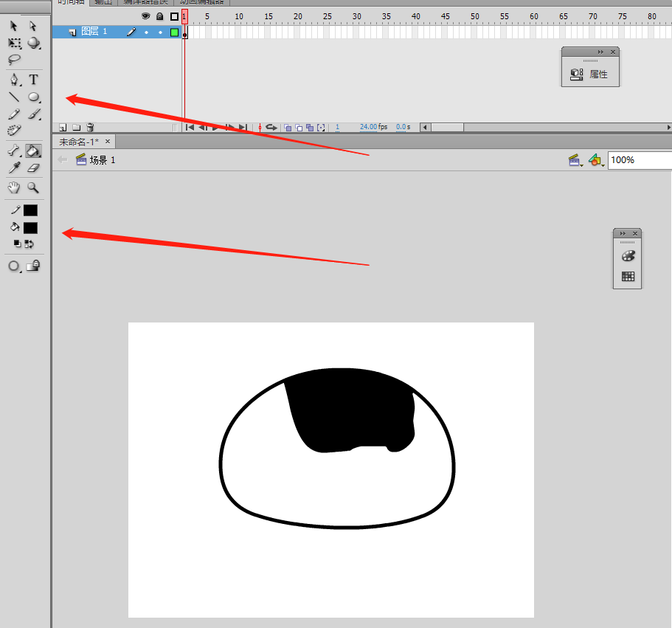
Task: Select the 图层 1 layer name
Action: pyautogui.click(x=94, y=31)
